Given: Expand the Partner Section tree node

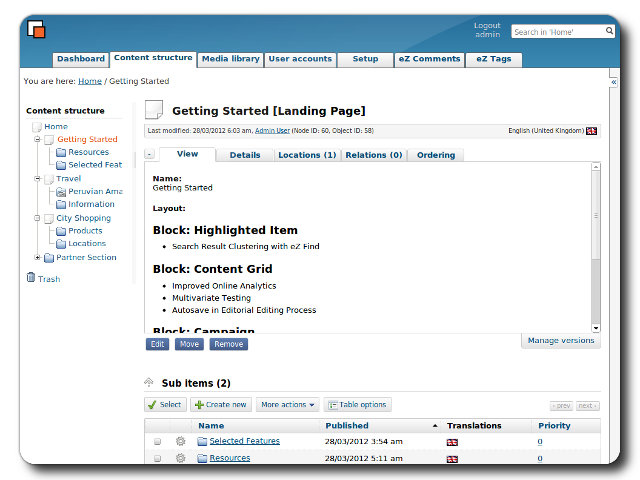Looking at the screenshot, I should click(x=37, y=257).
